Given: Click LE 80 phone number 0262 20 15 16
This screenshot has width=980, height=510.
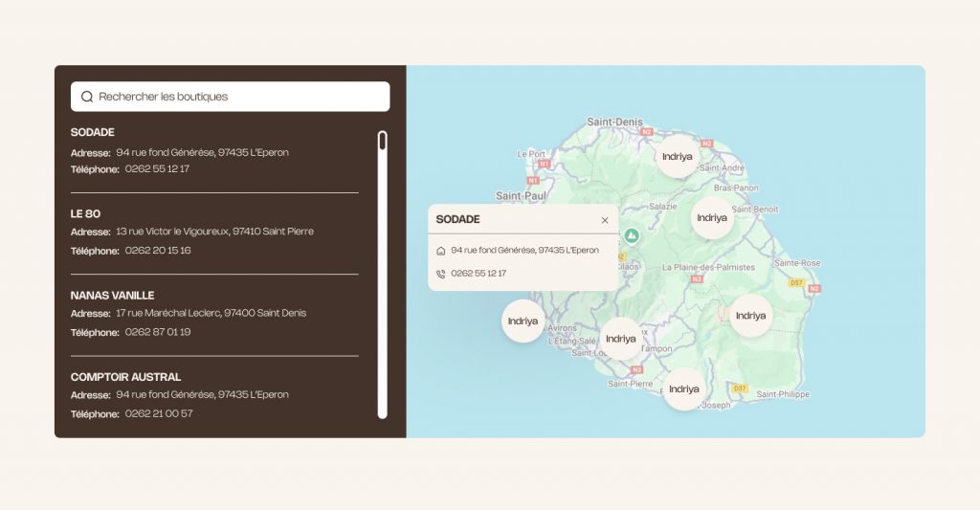Looking at the screenshot, I should point(158,251).
